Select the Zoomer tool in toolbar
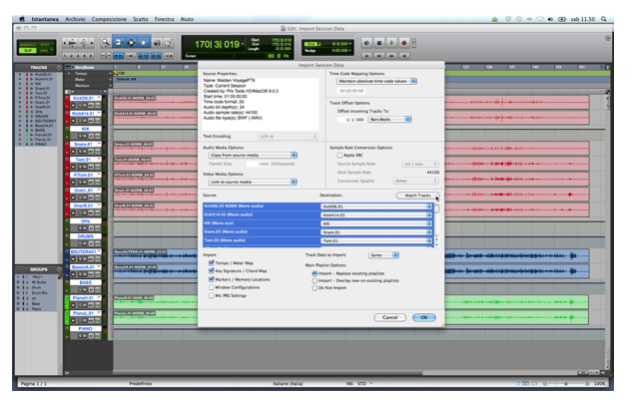This screenshot has height=414, width=643. (x=106, y=43)
